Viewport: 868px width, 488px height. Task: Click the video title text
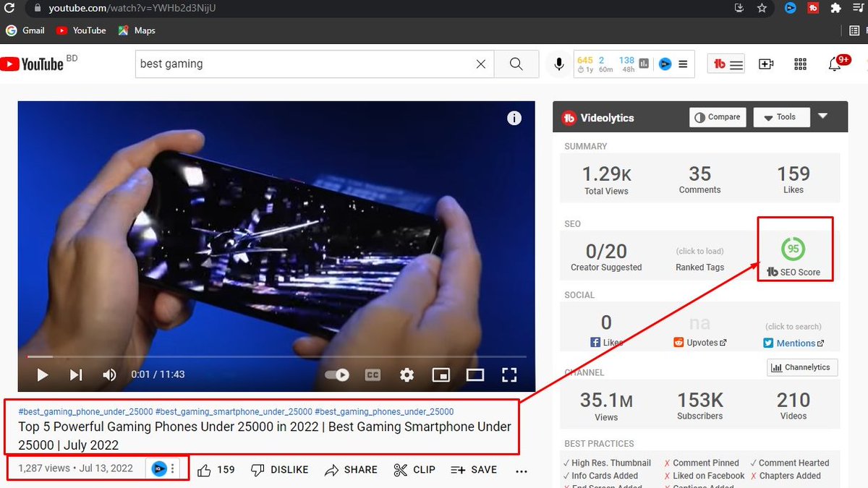[265, 436]
